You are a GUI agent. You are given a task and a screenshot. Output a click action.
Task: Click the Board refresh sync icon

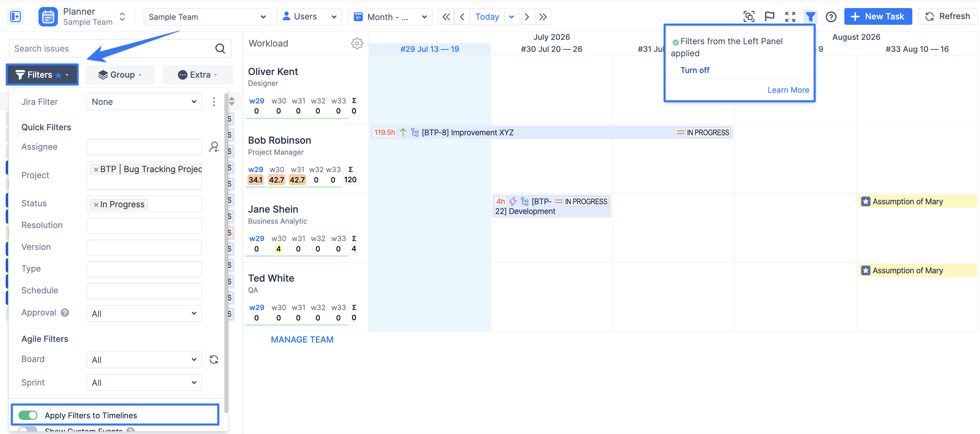[x=214, y=359]
